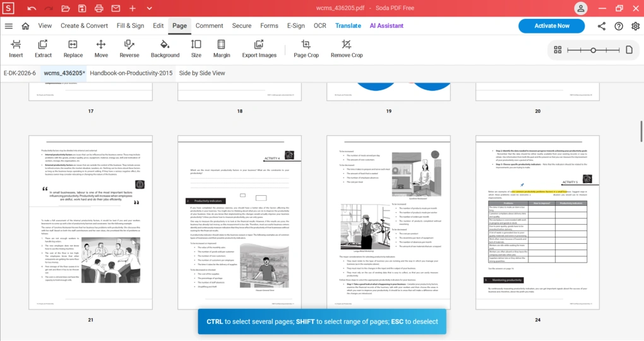Screen dimensions: 644x341
Task: Select the Insert page tool
Action: pyautogui.click(x=16, y=49)
